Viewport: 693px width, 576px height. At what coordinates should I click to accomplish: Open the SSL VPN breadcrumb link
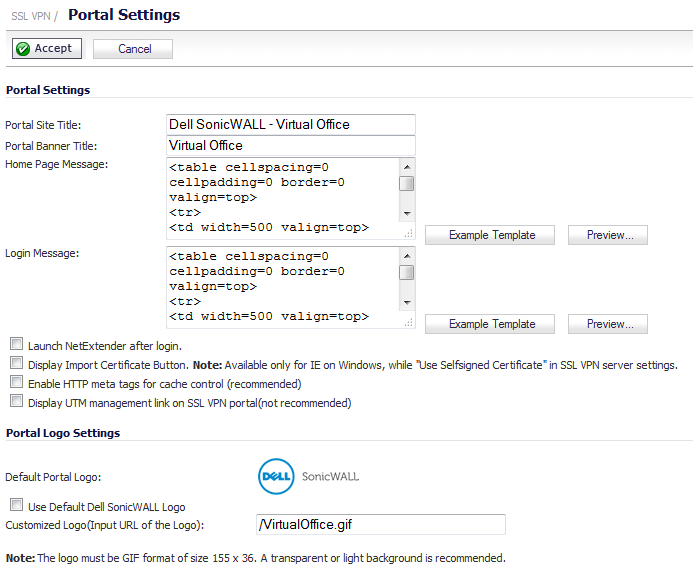pyautogui.click(x=30, y=16)
